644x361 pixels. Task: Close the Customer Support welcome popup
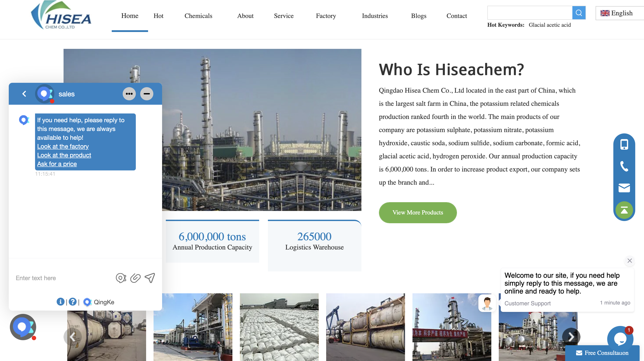[x=630, y=261]
